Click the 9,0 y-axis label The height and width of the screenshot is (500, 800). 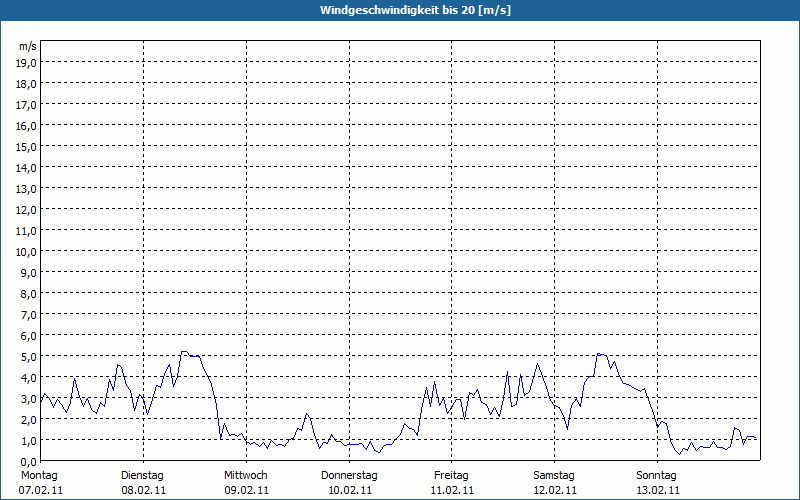[x=28, y=272]
